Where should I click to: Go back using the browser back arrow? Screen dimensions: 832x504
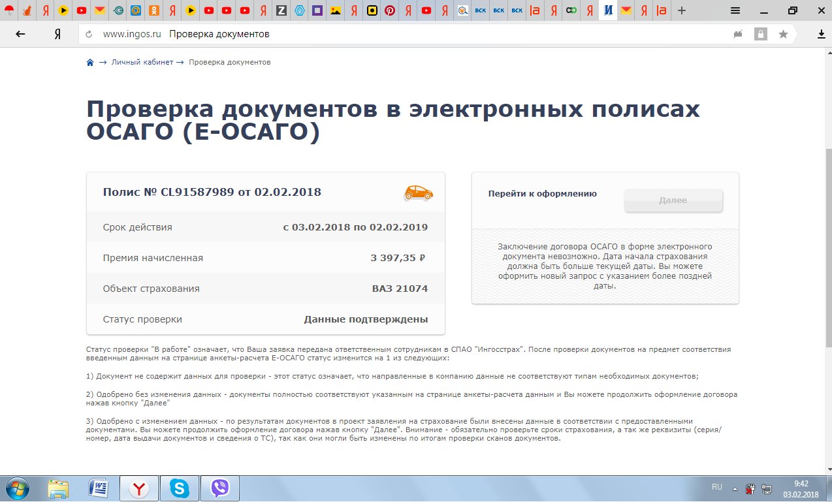20,34
